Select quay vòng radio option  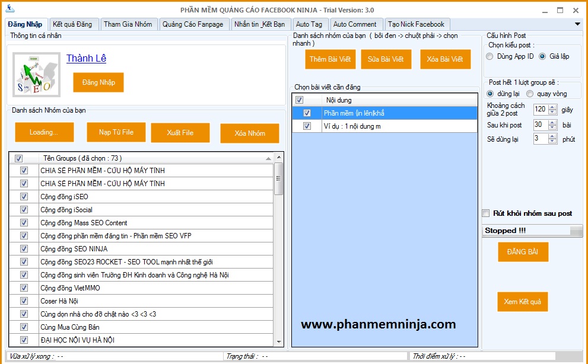[530, 94]
